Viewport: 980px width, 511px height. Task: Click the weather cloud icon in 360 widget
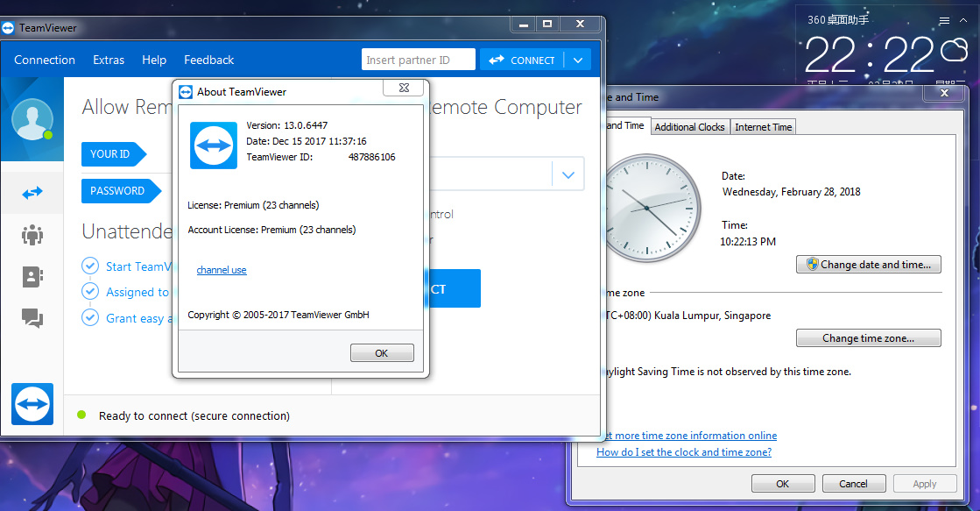954,49
